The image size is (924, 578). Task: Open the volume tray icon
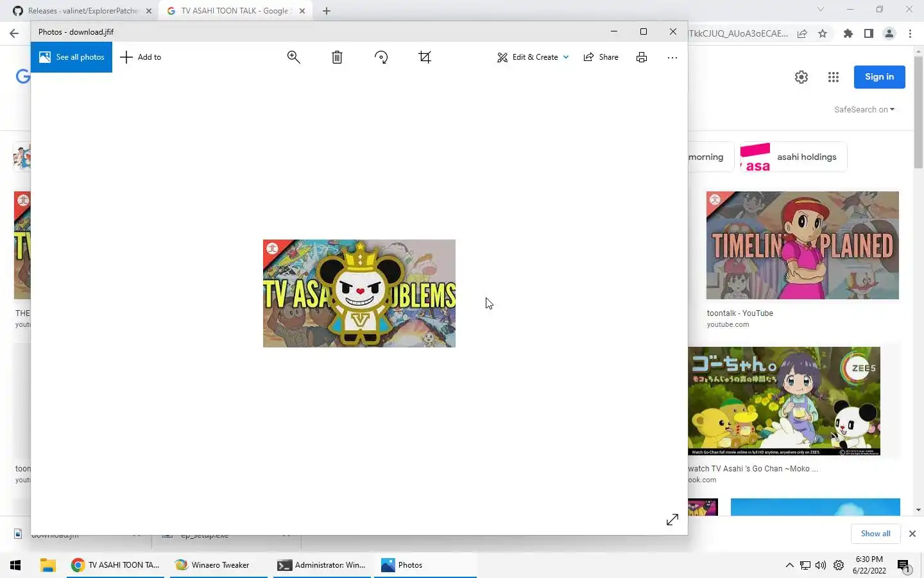[x=821, y=565]
